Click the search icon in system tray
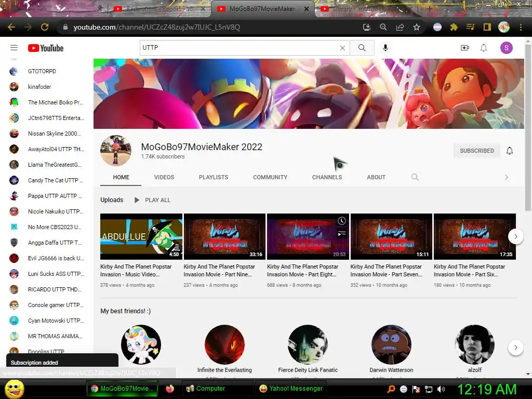The image size is (532, 399). click(x=391, y=389)
